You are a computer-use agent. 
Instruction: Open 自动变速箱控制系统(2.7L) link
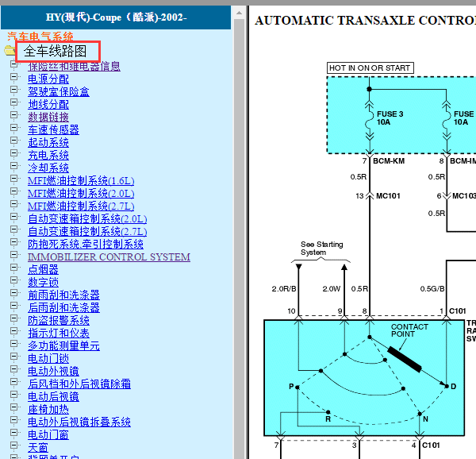pos(87,232)
